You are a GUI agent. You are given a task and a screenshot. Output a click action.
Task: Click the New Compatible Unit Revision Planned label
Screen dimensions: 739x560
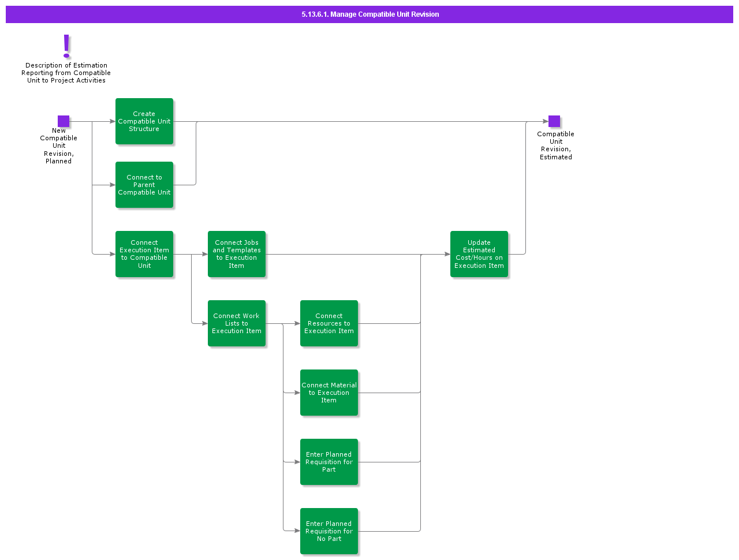tap(58, 145)
